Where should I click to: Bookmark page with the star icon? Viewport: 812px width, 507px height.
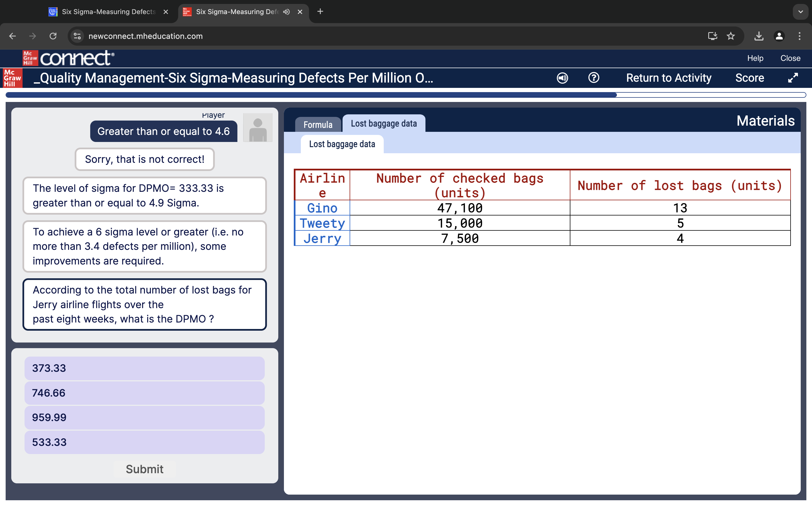pyautogui.click(x=731, y=36)
